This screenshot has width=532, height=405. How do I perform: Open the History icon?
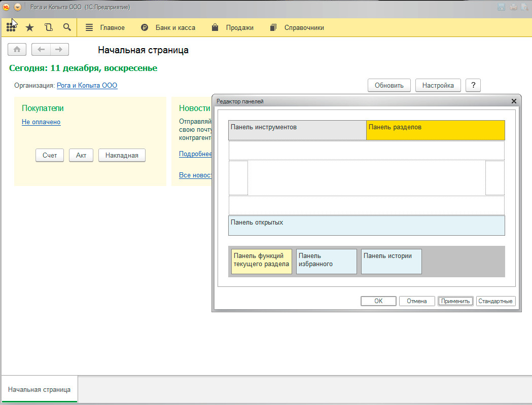[48, 27]
